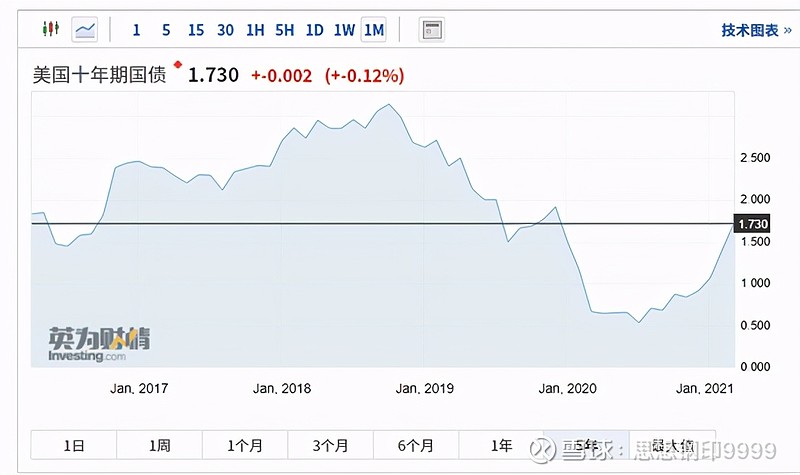Open the 技术图表 link
Viewport: 800px width, 475px height.
point(756,30)
